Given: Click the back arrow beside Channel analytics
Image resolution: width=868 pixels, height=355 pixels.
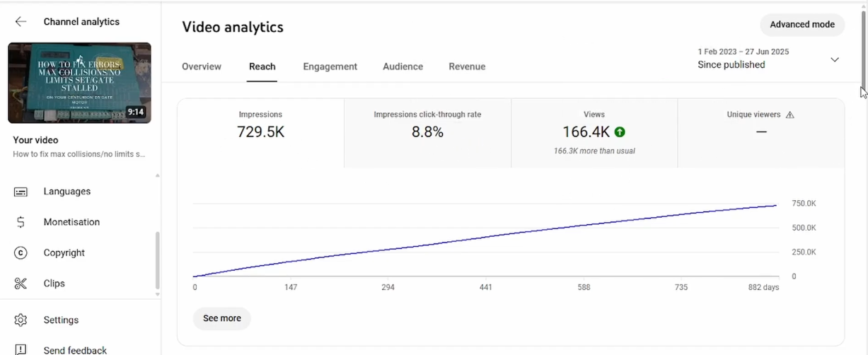Looking at the screenshot, I should coord(21,22).
